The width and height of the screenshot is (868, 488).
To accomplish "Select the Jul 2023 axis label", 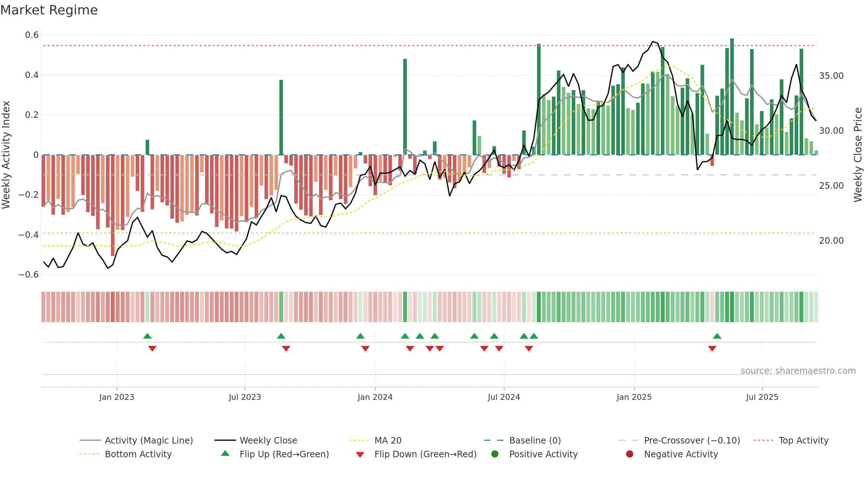I will click(245, 397).
